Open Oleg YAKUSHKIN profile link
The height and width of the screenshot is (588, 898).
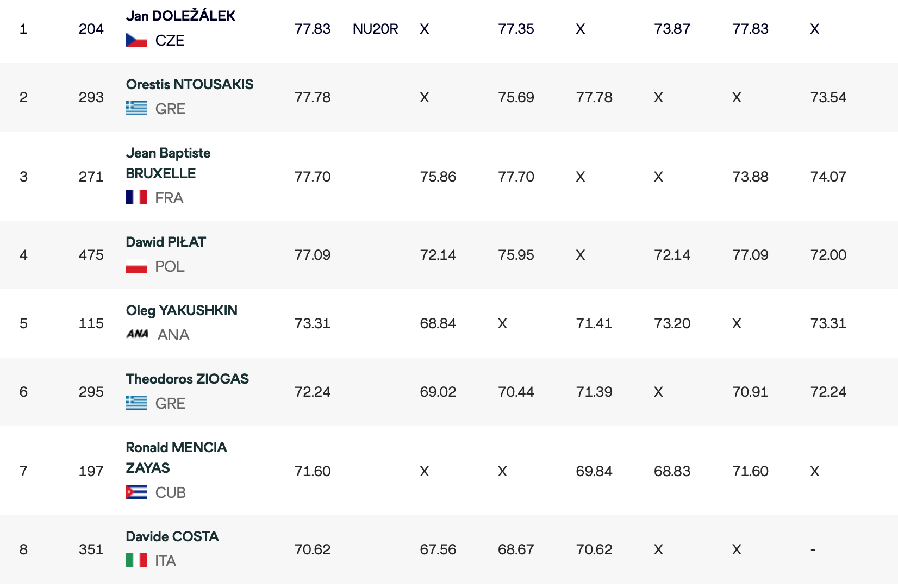[182, 310]
